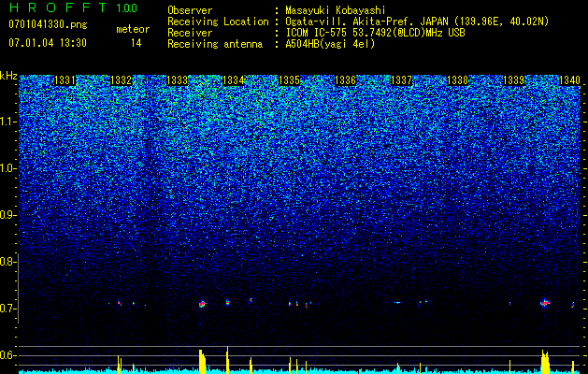588x374 pixels.
Task: Click the wide yellow power peak after 1339
Action: coord(545,362)
